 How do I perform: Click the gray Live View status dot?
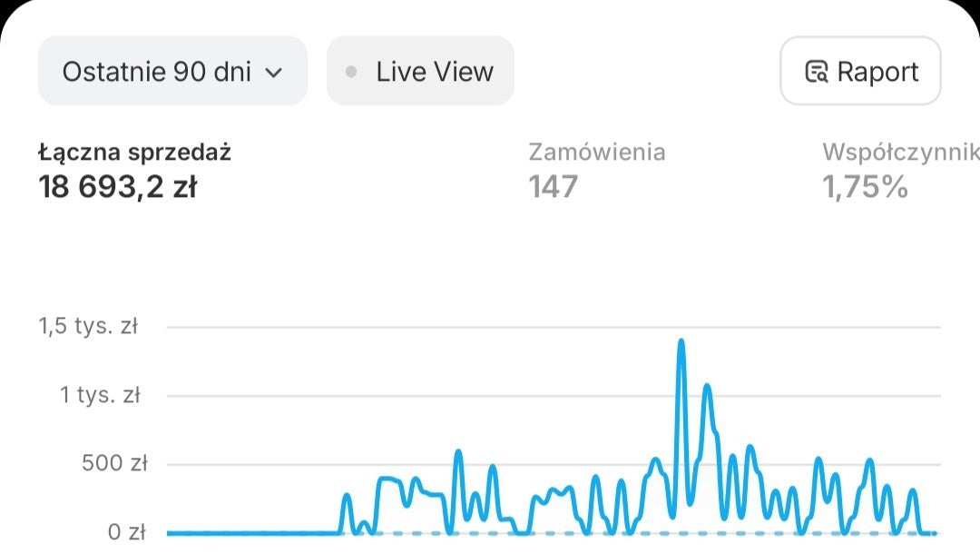(352, 72)
